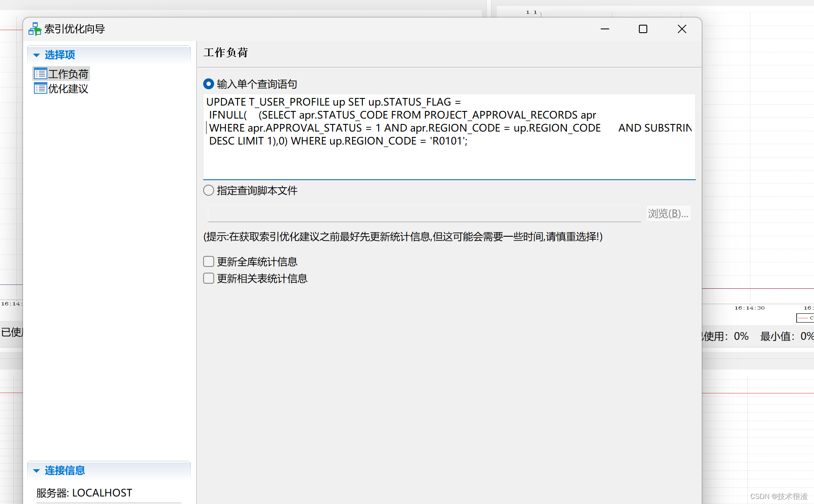Screen dimensions: 814x504
Task: Click inside the SQL query text area
Action: click(449, 137)
